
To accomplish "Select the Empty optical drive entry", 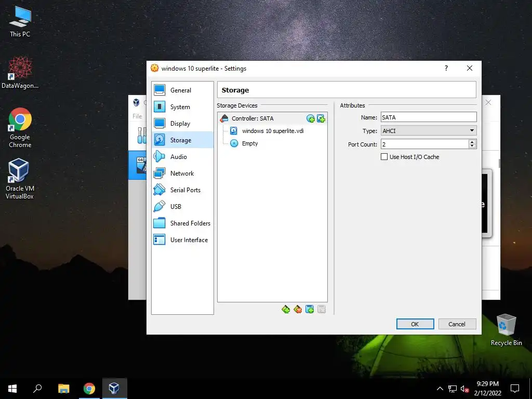I will click(250, 143).
